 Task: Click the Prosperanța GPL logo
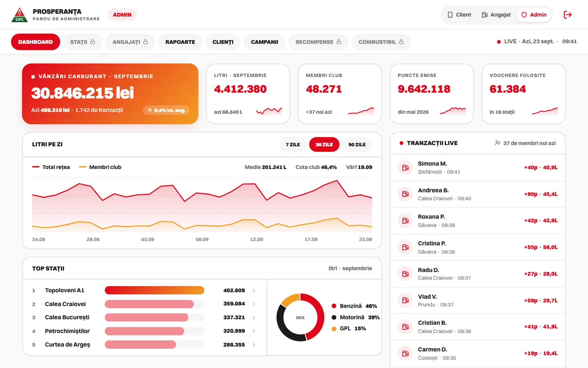19,15
